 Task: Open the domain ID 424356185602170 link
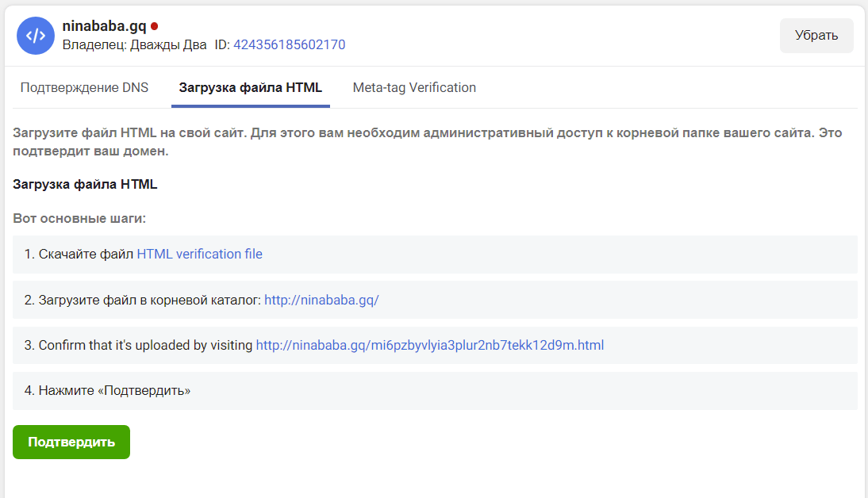click(x=289, y=45)
